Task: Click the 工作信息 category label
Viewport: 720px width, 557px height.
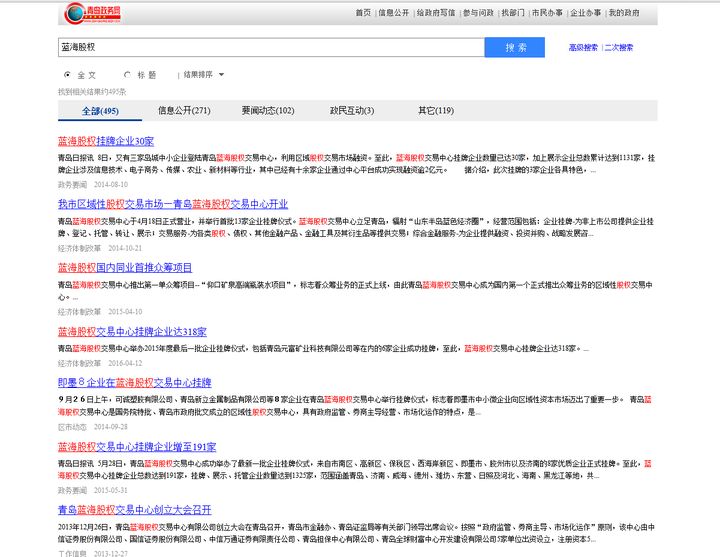Action: (x=72, y=553)
